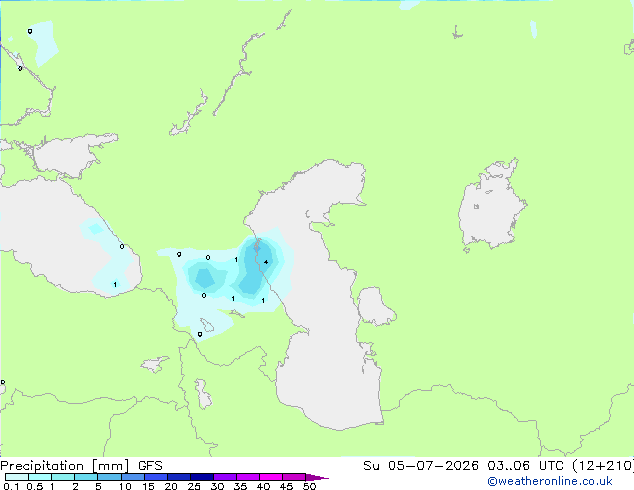This screenshot has width=634, height=490.
Task: Click the 'GFS' model label
Action: [x=150, y=466]
